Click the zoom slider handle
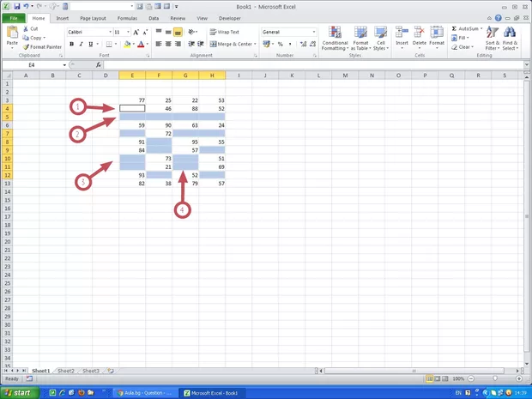 click(x=495, y=378)
